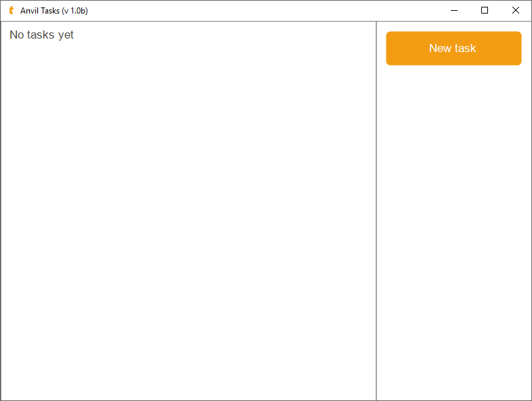
Task: Select the 'No tasks yet' text
Action: tap(41, 35)
